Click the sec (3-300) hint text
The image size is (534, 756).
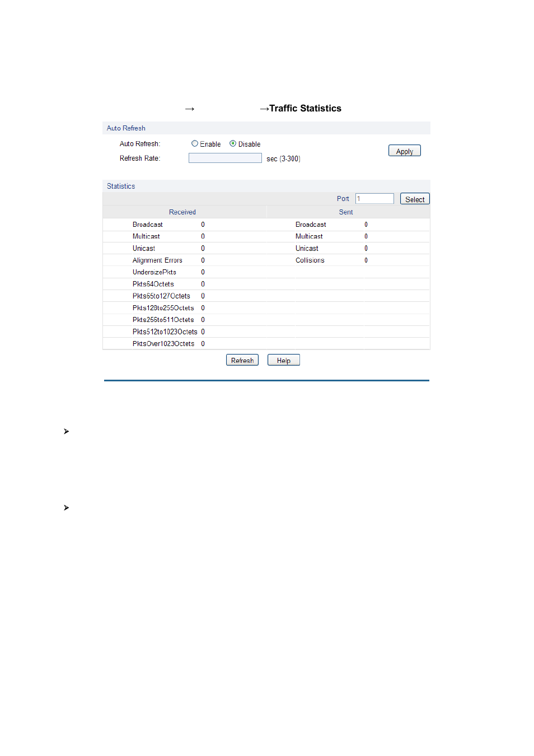click(283, 159)
